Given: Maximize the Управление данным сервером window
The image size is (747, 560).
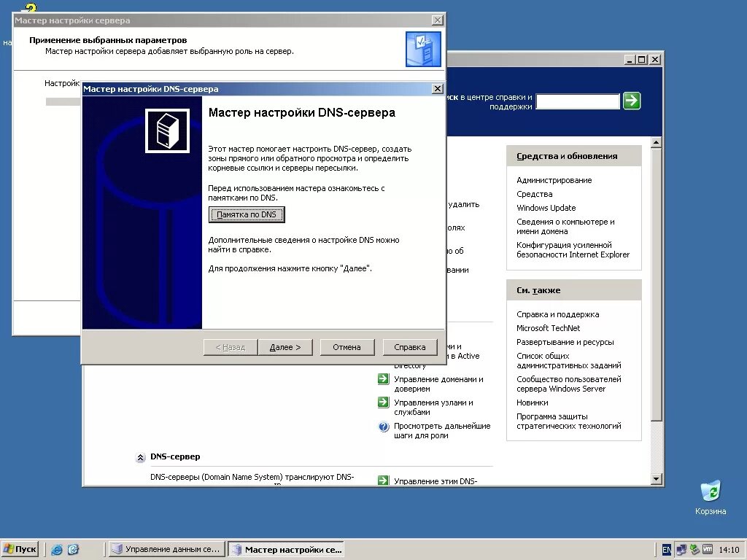Looking at the screenshot, I should (642, 60).
